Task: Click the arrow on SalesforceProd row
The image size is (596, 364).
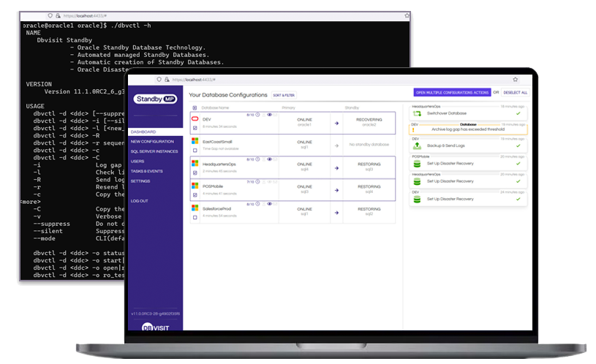Action: 337,213
